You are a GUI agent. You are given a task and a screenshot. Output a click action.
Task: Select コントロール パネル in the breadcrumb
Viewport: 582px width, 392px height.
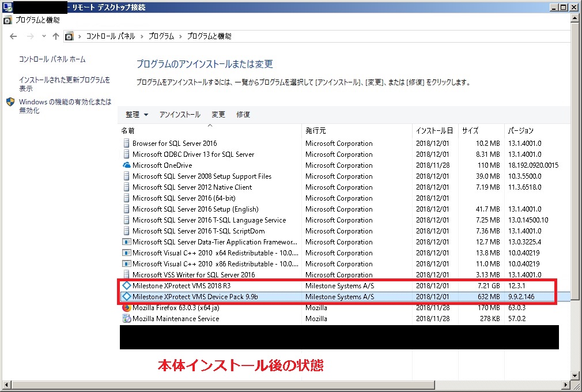click(111, 36)
